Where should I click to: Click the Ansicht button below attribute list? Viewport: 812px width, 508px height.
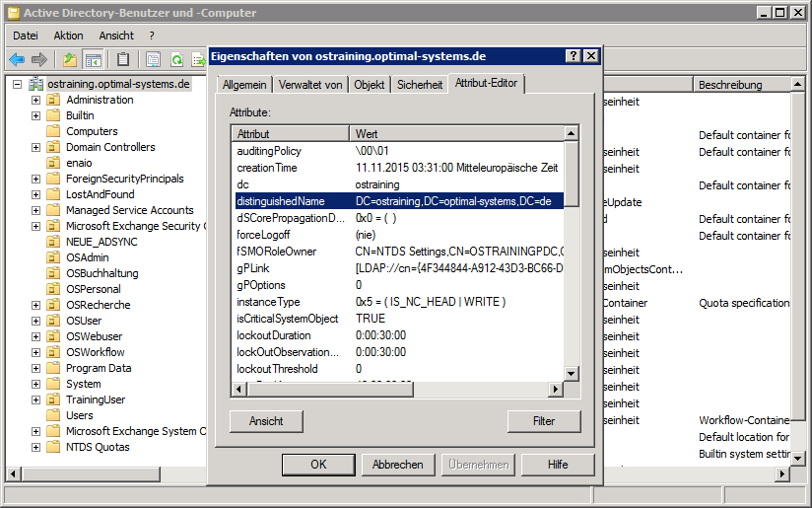[x=266, y=421]
